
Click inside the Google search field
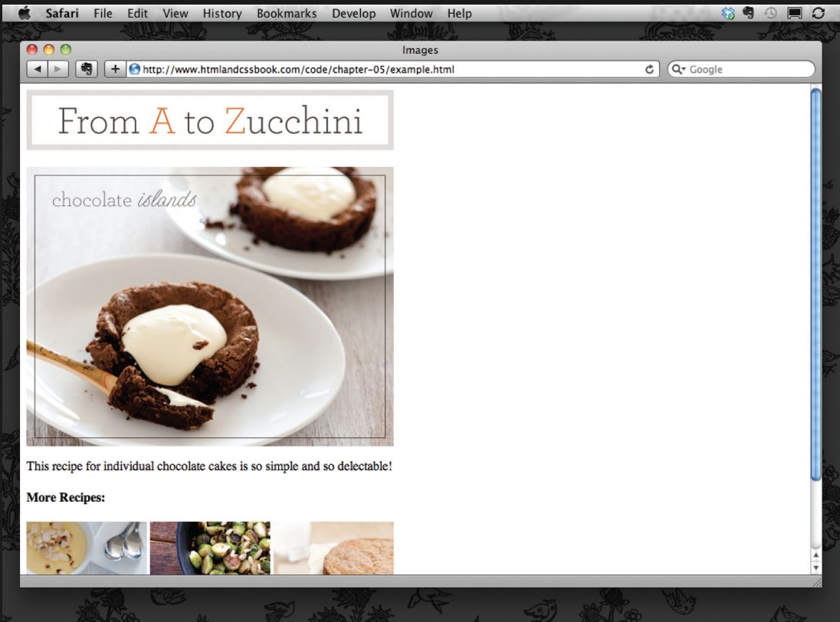747,70
